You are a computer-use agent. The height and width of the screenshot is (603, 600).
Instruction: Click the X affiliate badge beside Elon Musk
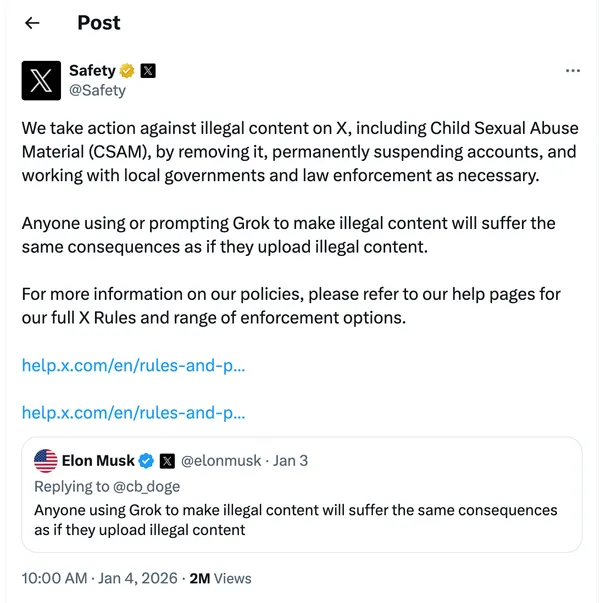(x=167, y=461)
